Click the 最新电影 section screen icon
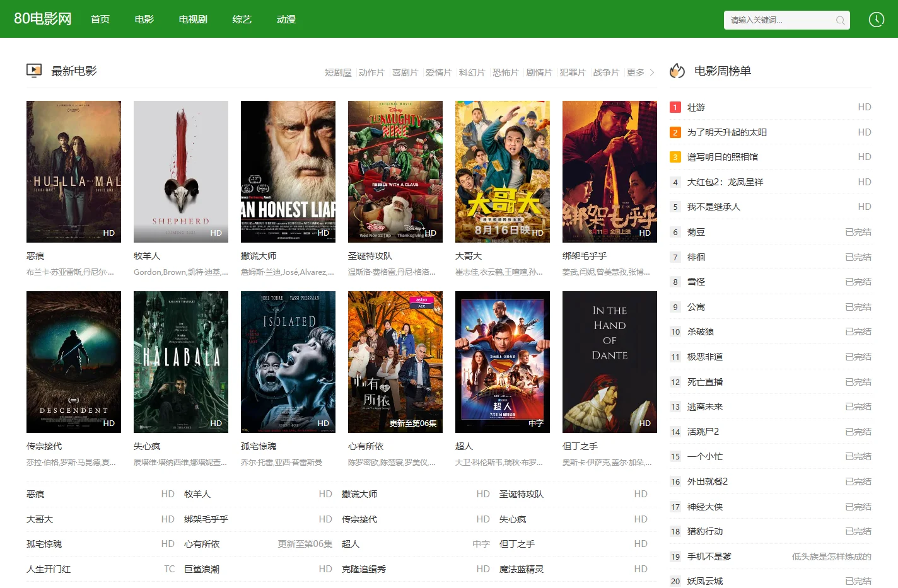The image size is (898, 588). coord(34,71)
